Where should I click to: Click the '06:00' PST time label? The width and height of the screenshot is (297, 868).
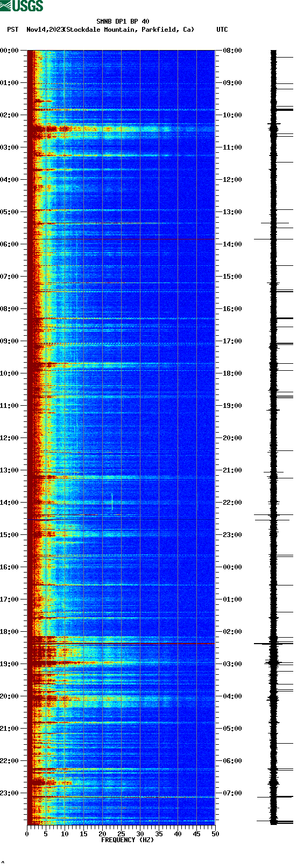[x=9, y=244]
